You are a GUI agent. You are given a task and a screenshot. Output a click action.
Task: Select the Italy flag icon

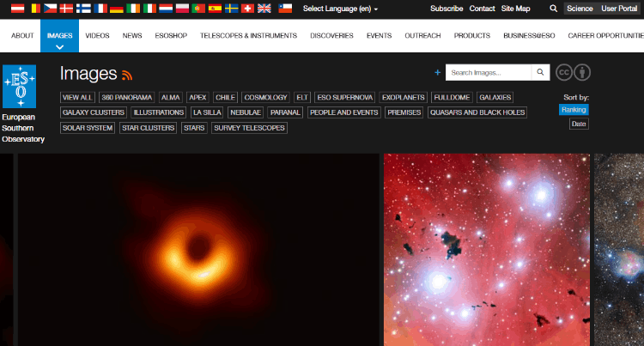tap(149, 9)
